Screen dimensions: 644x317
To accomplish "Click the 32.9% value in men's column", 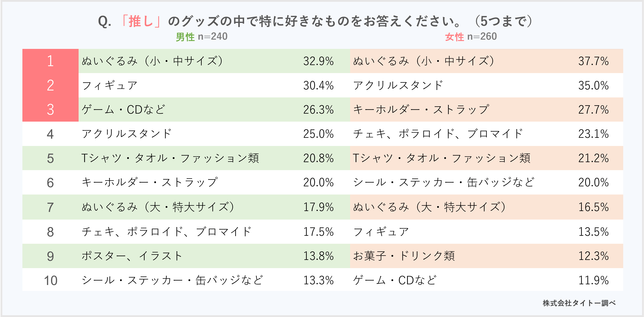I will point(318,61).
